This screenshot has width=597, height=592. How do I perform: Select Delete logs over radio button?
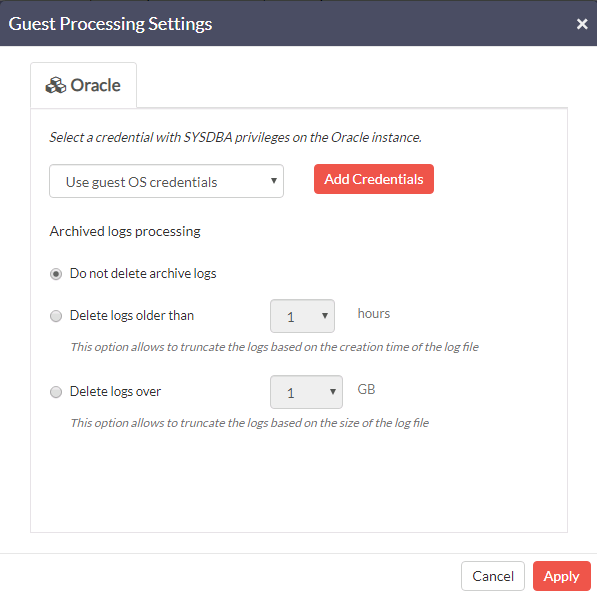point(56,392)
